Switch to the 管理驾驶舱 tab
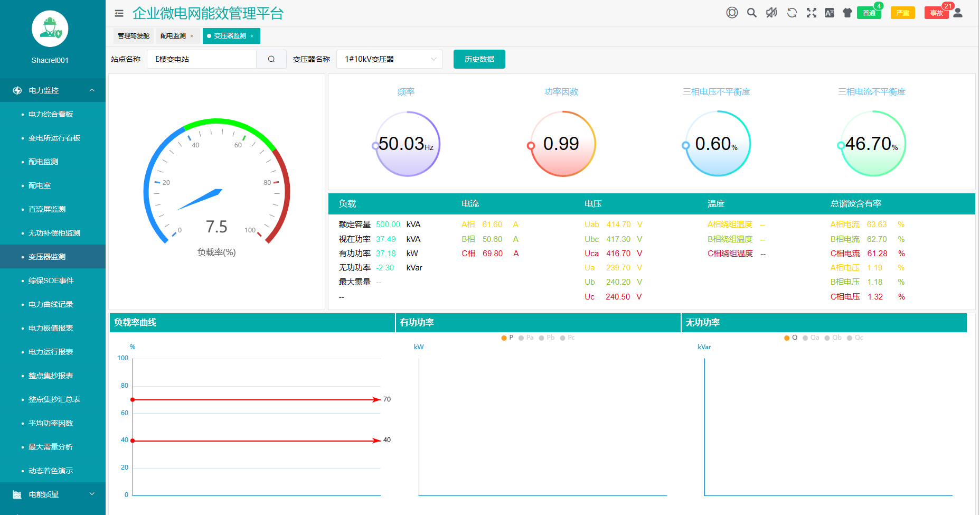980x515 pixels. (133, 36)
